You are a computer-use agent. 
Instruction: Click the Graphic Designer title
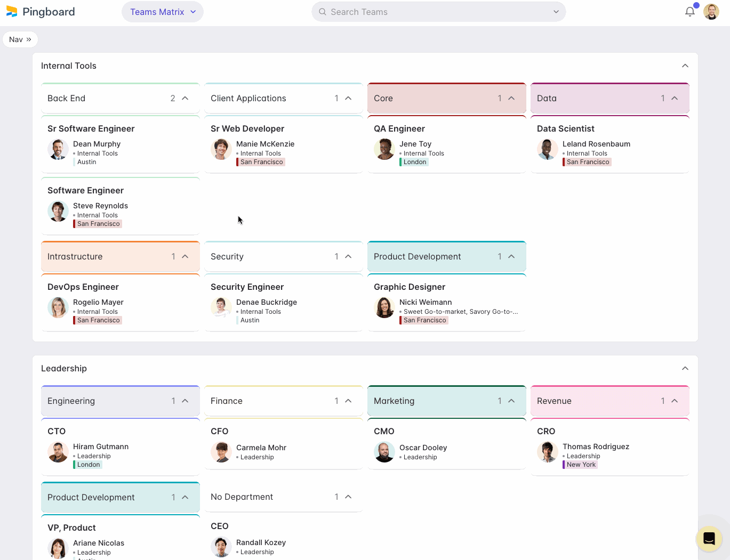(x=410, y=287)
